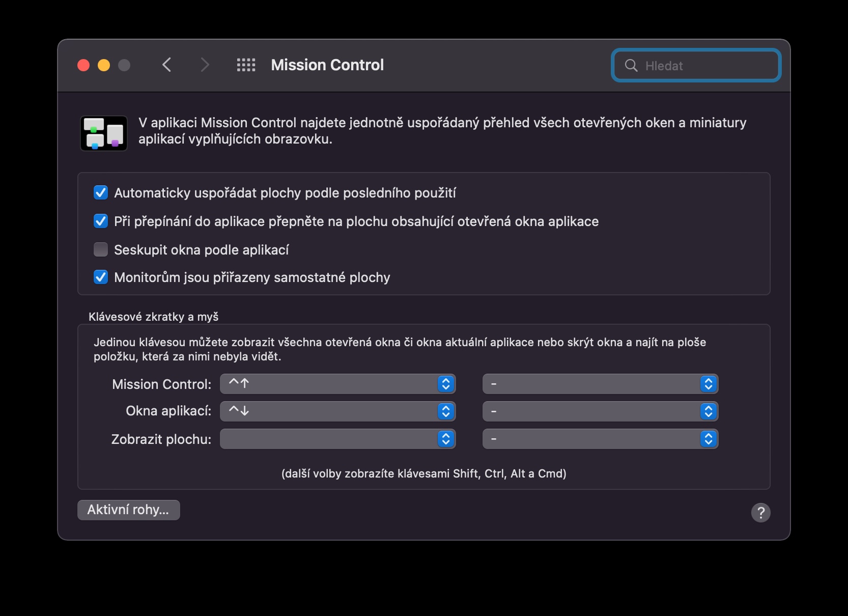
Task: Open 'Okna aplikací' keyboard shortcut dropdown
Action: 337,411
